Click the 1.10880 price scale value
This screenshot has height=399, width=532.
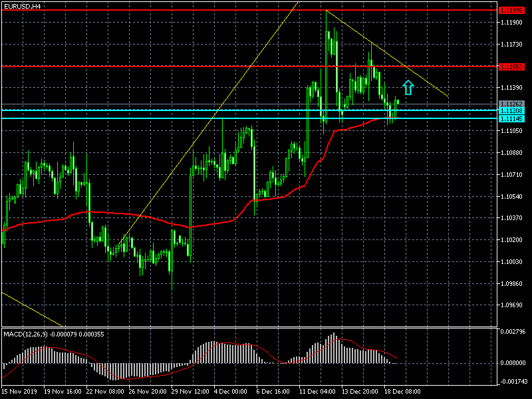511,153
